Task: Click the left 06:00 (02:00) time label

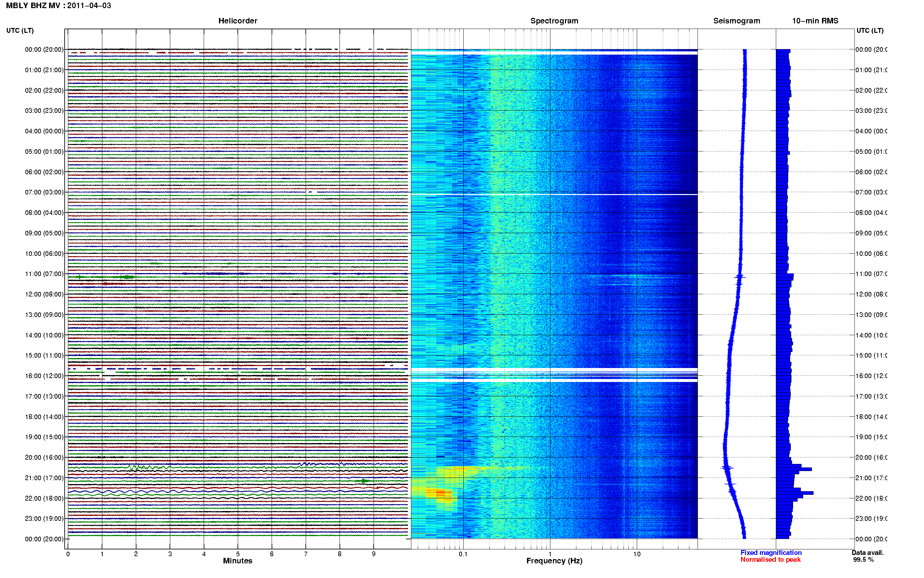Action: click(44, 172)
